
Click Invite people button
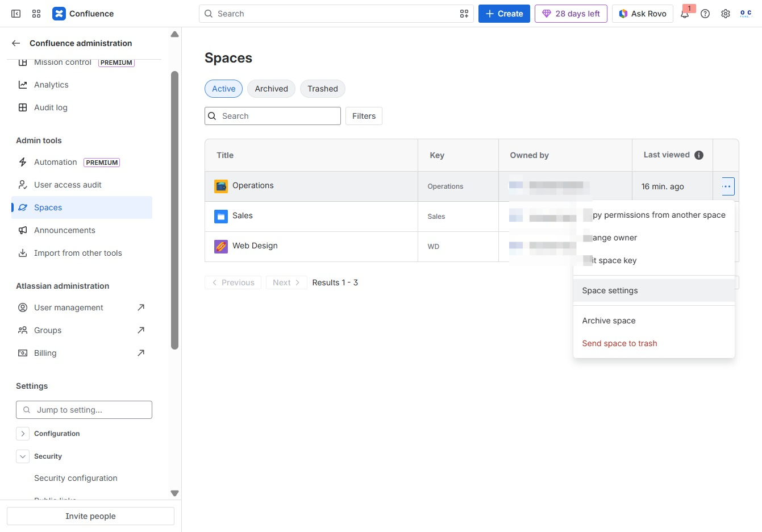90,516
